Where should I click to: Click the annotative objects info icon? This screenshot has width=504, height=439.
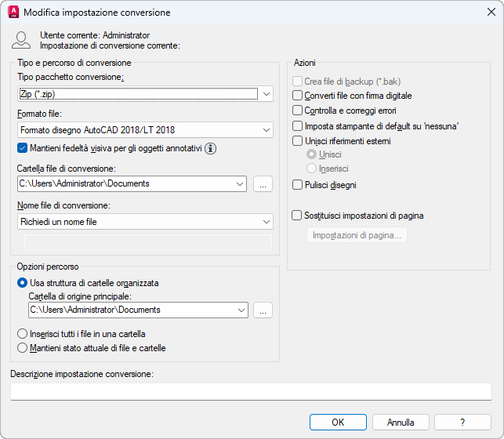[210, 147]
